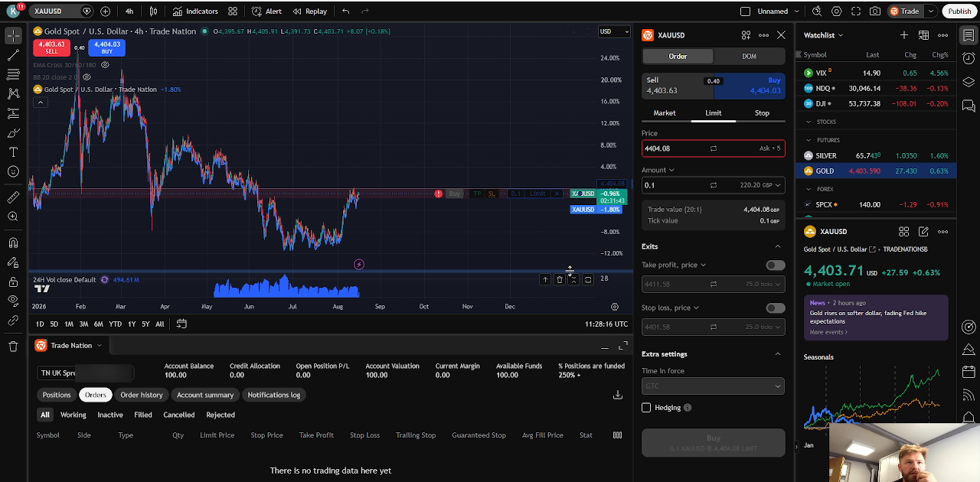Take a chart snapshot with camera icon
The height and width of the screenshot is (482, 980).
pyautogui.click(x=876, y=11)
